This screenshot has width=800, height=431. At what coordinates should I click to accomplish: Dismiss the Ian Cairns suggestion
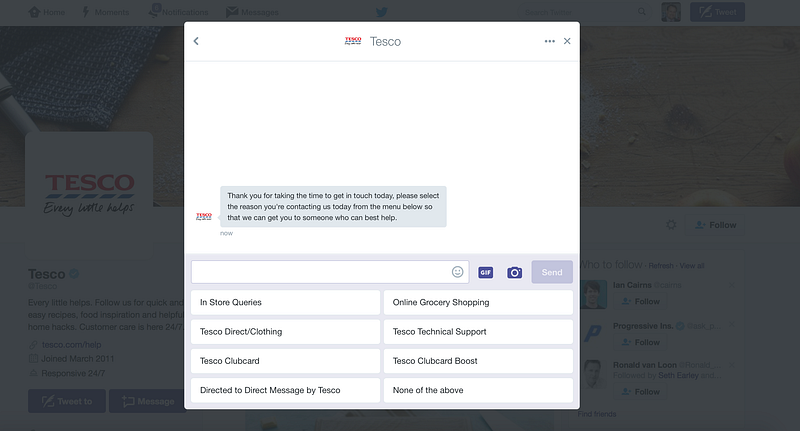(732, 285)
